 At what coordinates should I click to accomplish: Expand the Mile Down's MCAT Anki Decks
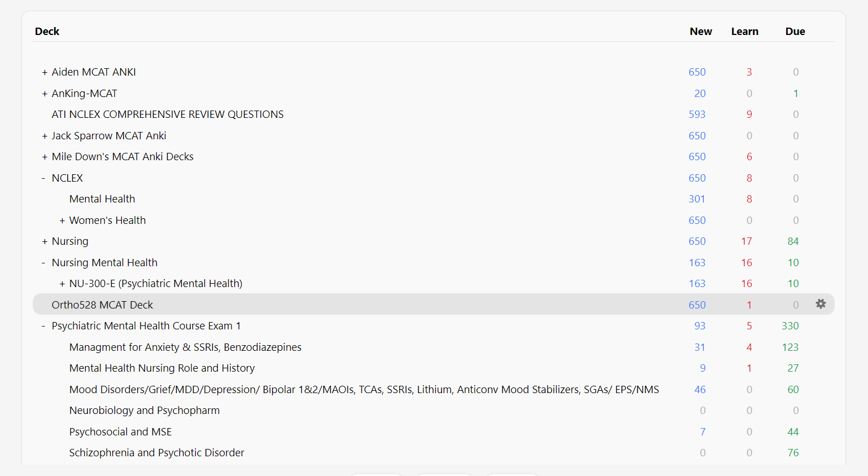[45, 157]
